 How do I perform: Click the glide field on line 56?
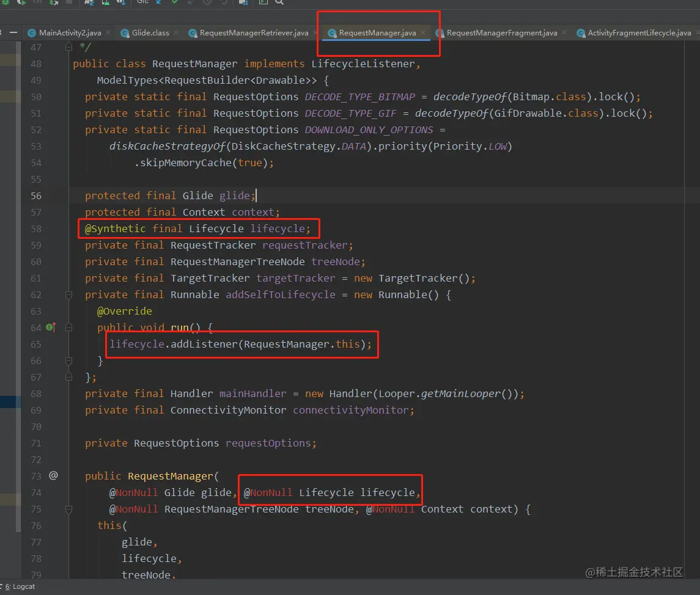(235, 196)
